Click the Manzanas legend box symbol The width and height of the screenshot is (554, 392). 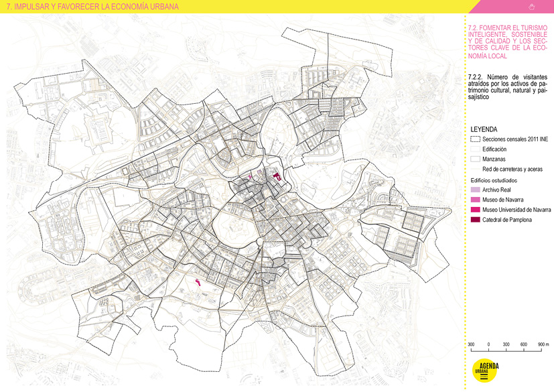(x=475, y=159)
